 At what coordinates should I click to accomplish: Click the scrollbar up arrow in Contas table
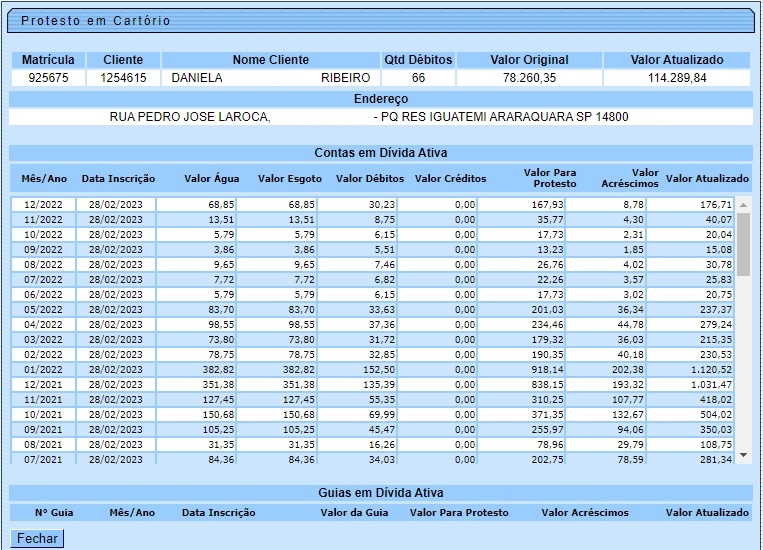click(743, 205)
